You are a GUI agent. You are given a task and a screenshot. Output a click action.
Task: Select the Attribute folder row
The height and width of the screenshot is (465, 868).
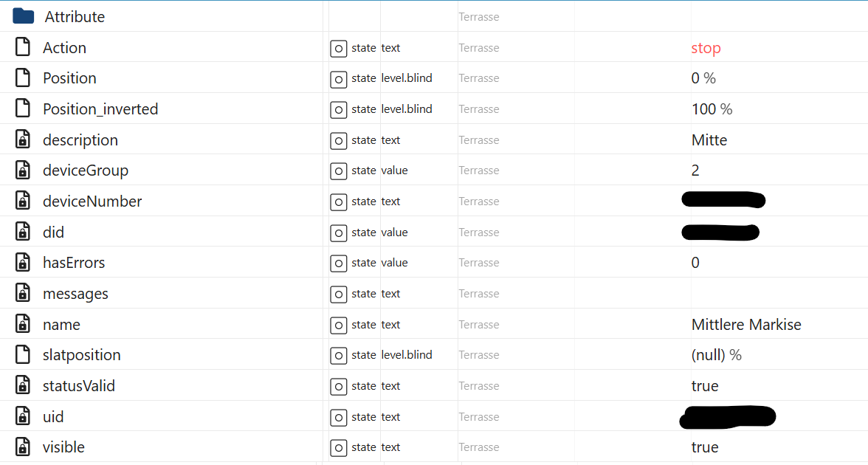pyautogui.click(x=75, y=16)
